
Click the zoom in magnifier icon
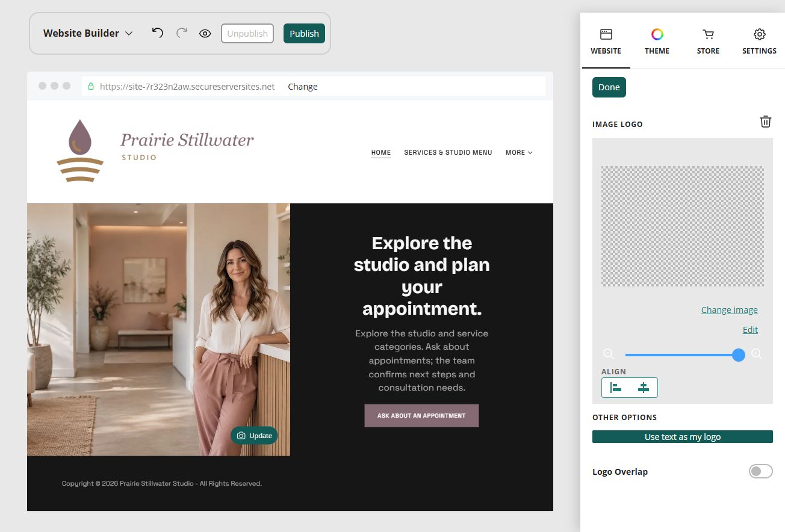pyautogui.click(x=757, y=354)
